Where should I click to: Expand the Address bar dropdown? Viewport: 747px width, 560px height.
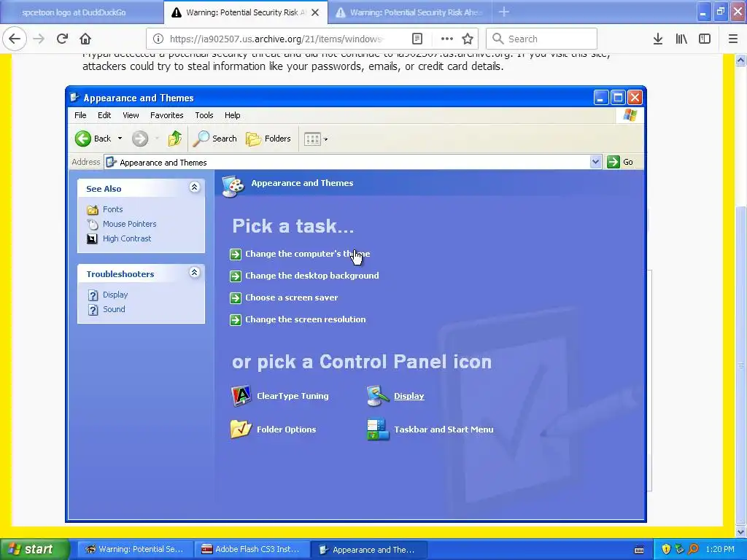click(595, 162)
